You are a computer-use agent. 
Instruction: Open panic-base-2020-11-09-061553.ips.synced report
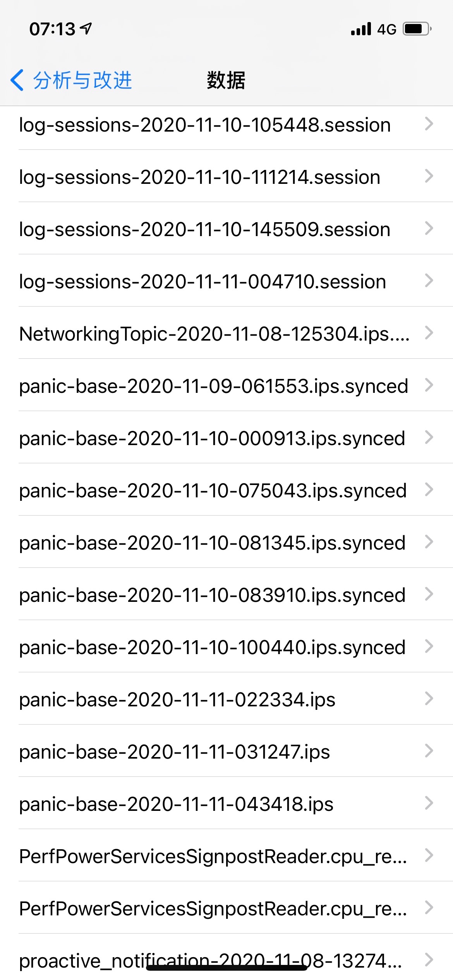(x=214, y=386)
